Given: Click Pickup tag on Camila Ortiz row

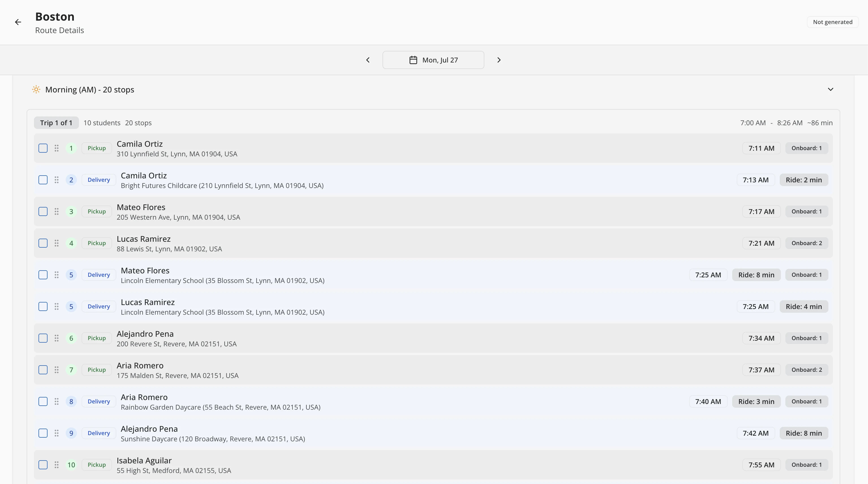Looking at the screenshot, I should [x=97, y=148].
